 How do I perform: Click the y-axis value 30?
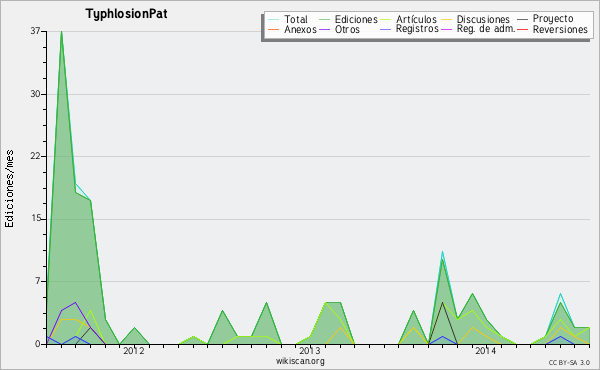(x=36, y=94)
